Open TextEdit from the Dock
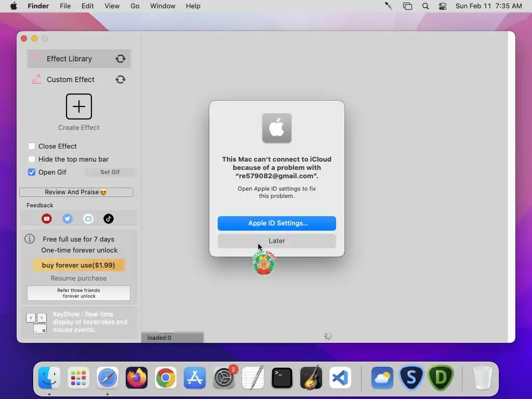 pos(253,378)
